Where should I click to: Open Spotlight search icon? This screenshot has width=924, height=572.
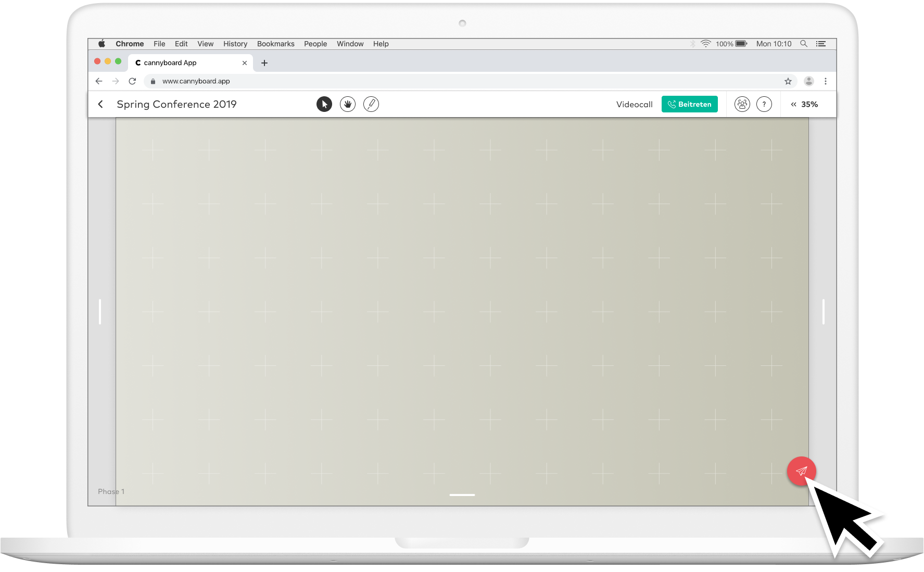coord(804,44)
